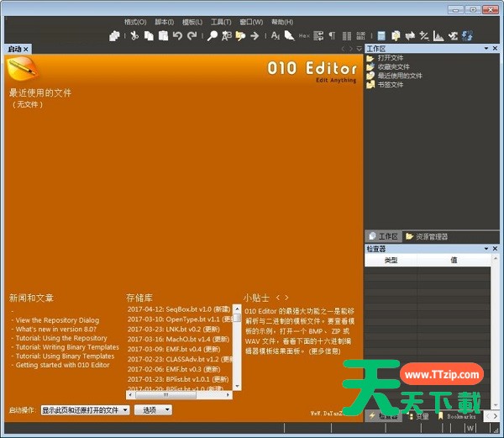The height and width of the screenshot is (438, 504).
Task: Close the 检查器 panel
Action: pos(495,249)
